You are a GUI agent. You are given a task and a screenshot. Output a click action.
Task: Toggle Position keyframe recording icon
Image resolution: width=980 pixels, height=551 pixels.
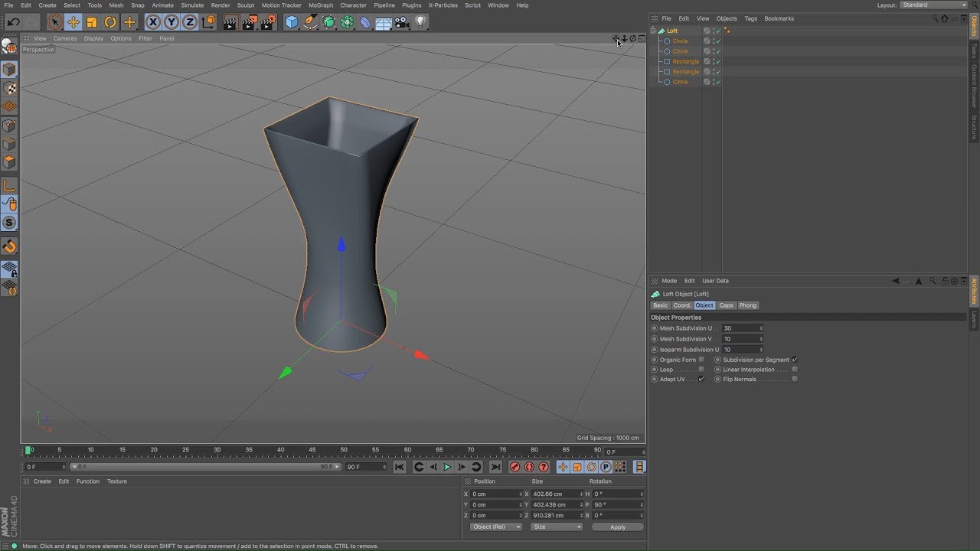click(563, 467)
